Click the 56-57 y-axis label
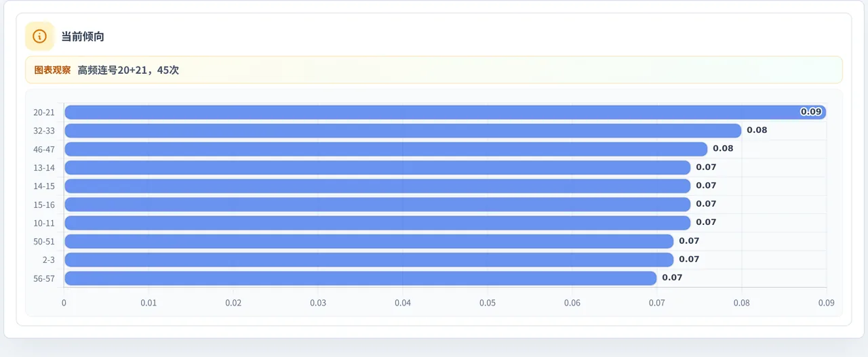Image resolution: width=868 pixels, height=357 pixels. [44, 278]
